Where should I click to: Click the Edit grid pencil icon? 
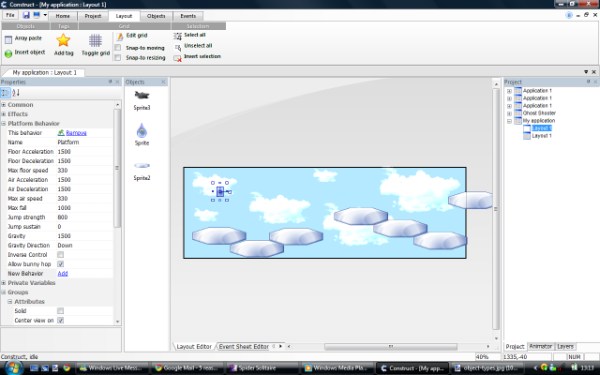(x=120, y=36)
